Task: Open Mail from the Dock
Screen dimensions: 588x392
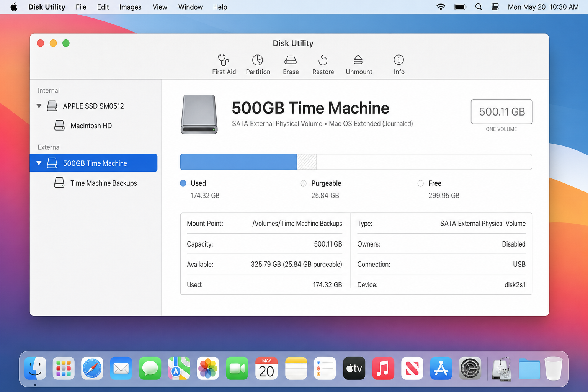Action: click(x=121, y=368)
